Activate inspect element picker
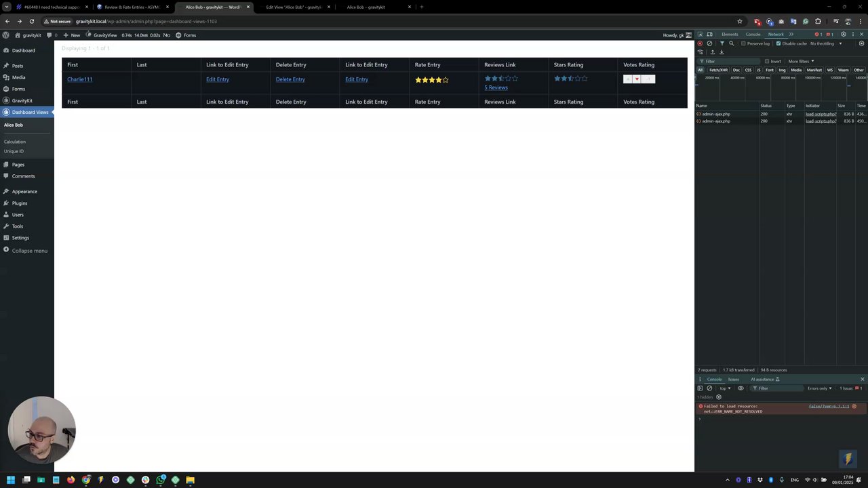This screenshot has width=868, height=488. click(701, 34)
